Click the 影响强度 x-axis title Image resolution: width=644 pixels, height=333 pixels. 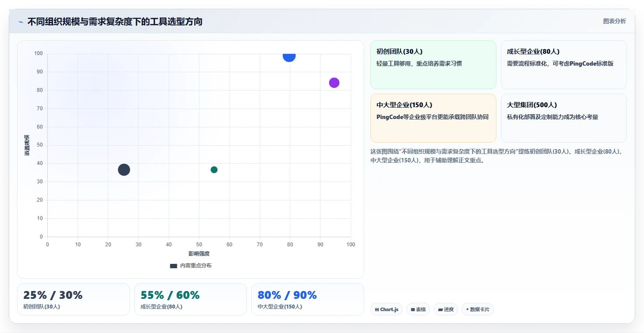[x=199, y=254]
